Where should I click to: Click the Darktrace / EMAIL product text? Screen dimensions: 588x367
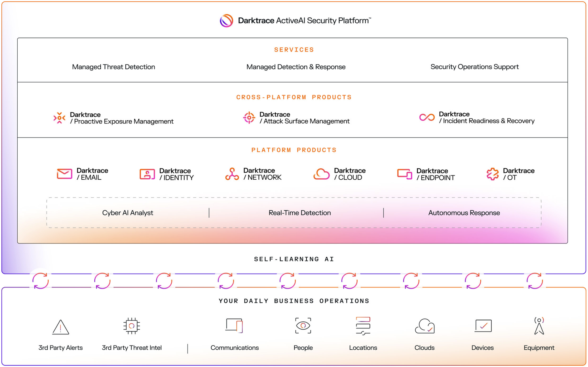[92, 174]
